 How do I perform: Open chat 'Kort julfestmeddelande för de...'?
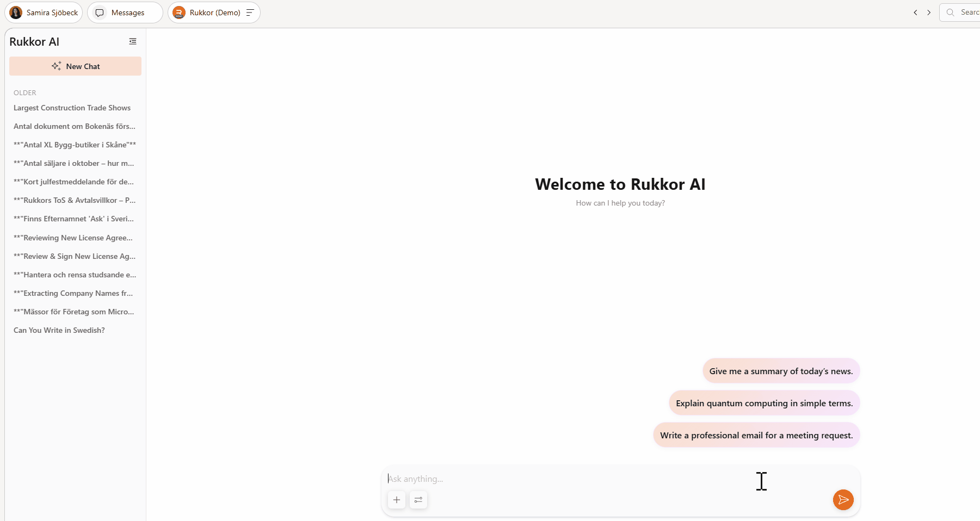pos(75,182)
